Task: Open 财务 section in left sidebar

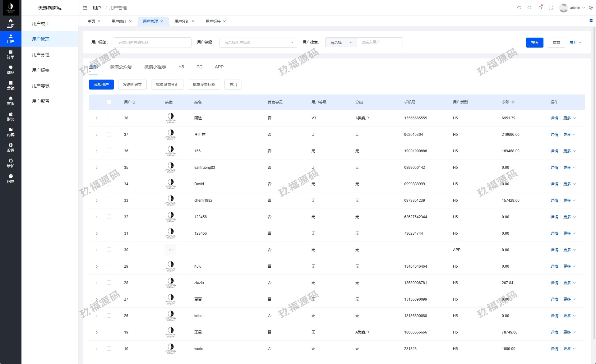Action: [11, 117]
